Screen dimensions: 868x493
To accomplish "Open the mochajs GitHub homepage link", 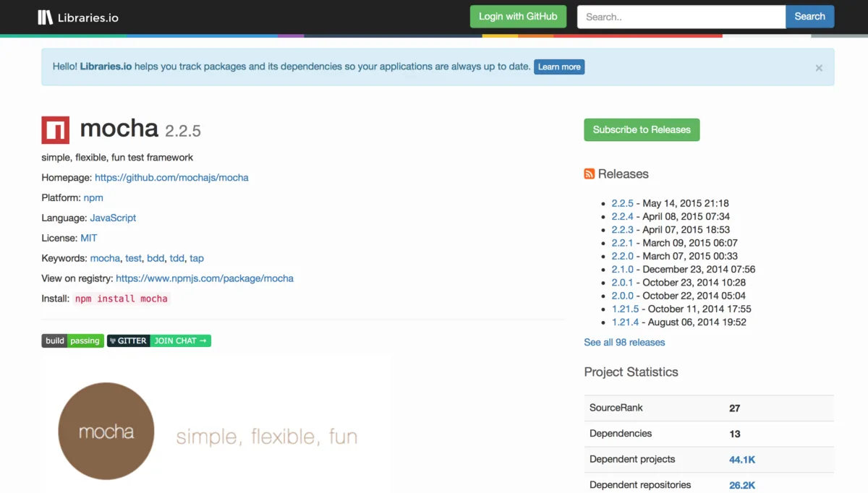I will pyautogui.click(x=171, y=177).
